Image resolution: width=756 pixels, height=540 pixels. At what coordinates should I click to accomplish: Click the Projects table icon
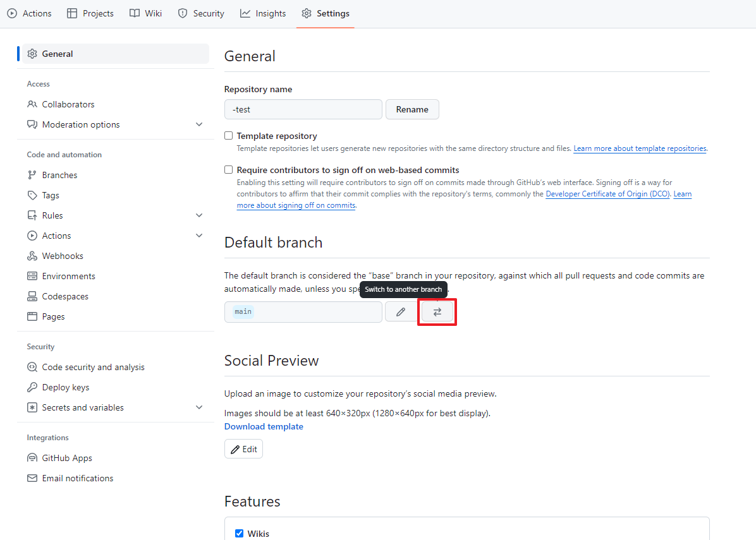72,13
